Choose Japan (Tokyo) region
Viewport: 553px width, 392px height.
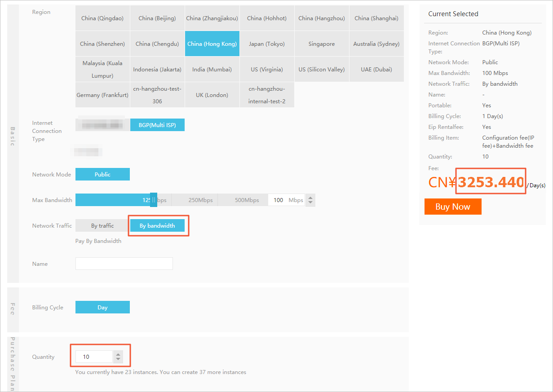(267, 44)
